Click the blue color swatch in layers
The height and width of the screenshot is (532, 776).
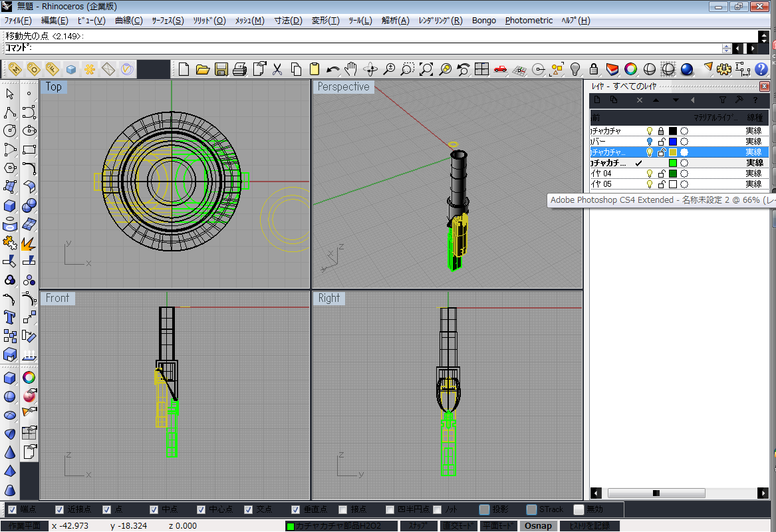click(x=673, y=142)
